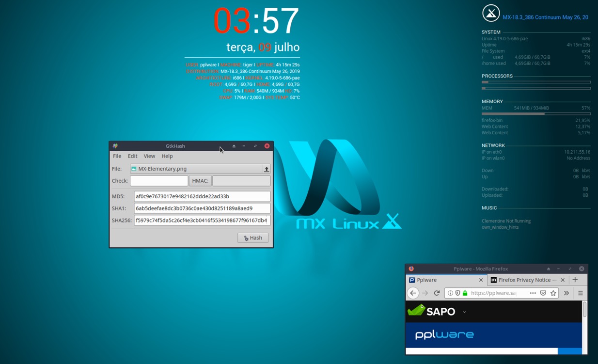
Task: Open the Edit menu in GtkHash
Action: (132, 156)
